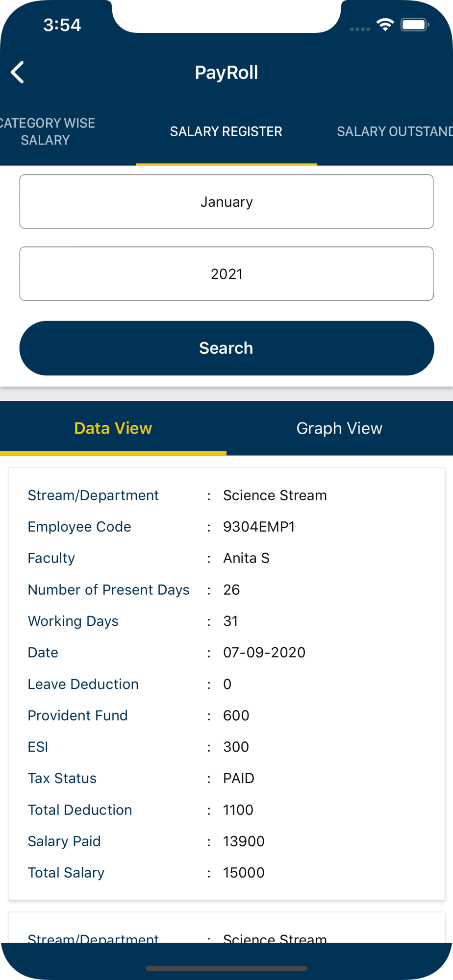Tap the back arrow icon

click(18, 73)
